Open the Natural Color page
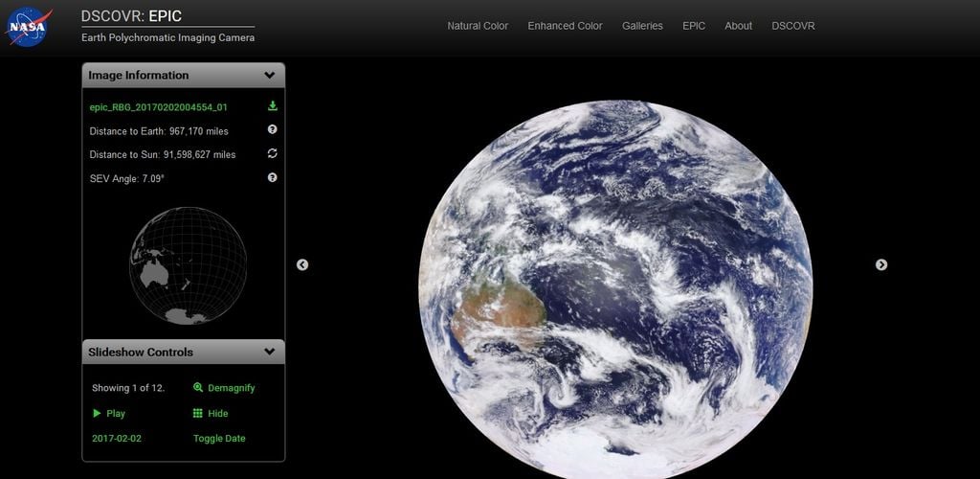The width and height of the screenshot is (980, 479). point(478,26)
